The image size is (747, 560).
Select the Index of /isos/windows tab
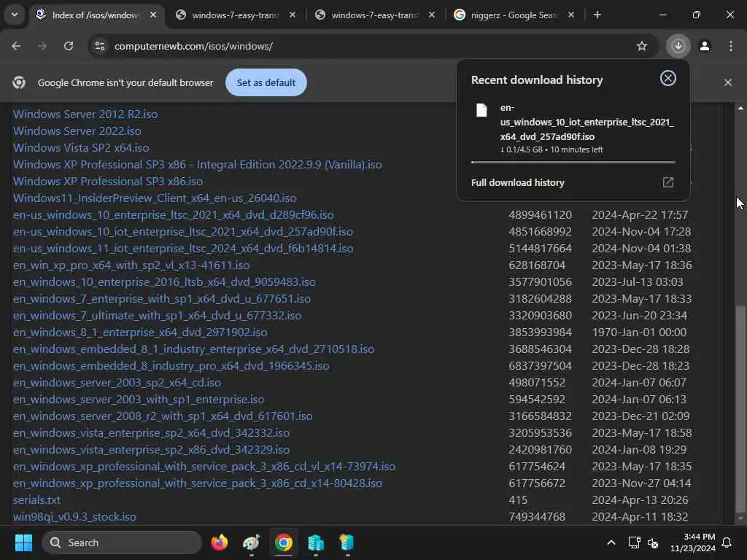point(96,15)
